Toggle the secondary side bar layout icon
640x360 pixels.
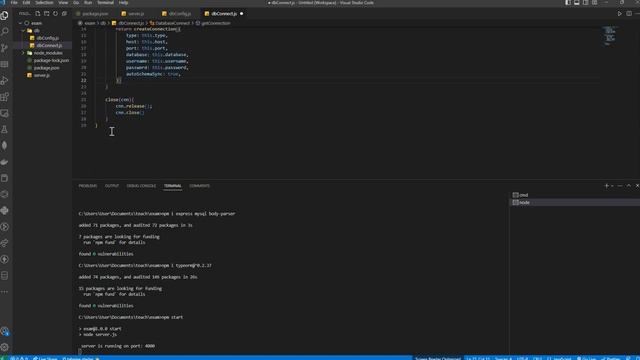586,2
